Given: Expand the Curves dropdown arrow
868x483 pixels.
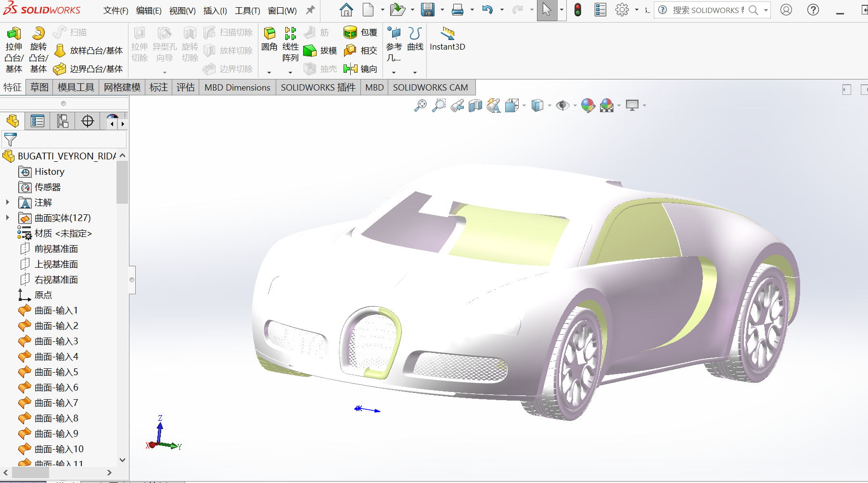Looking at the screenshot, I should (x=415, y=72).
